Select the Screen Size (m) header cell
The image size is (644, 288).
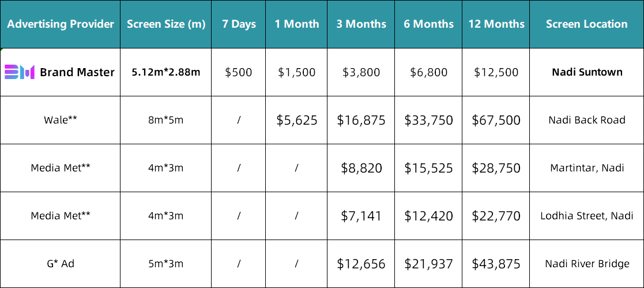pos(166,24)
